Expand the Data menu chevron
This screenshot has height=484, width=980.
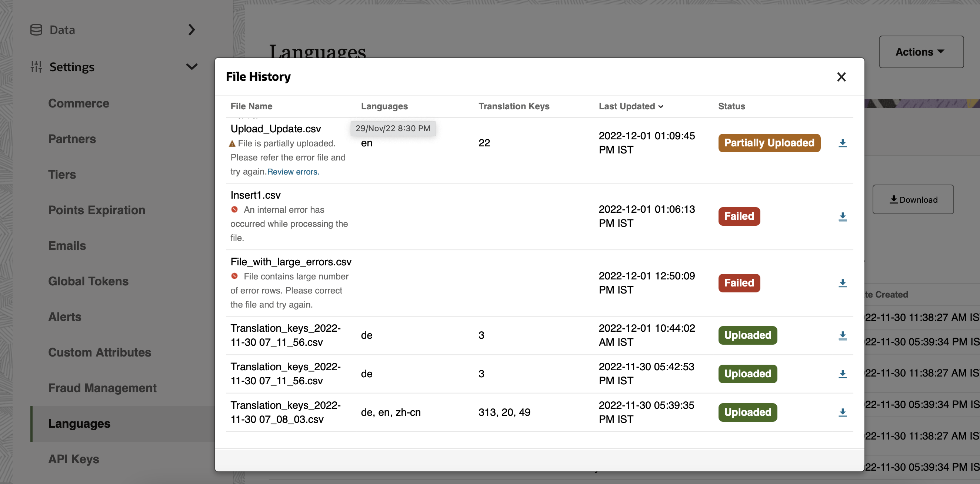(191, 30)
